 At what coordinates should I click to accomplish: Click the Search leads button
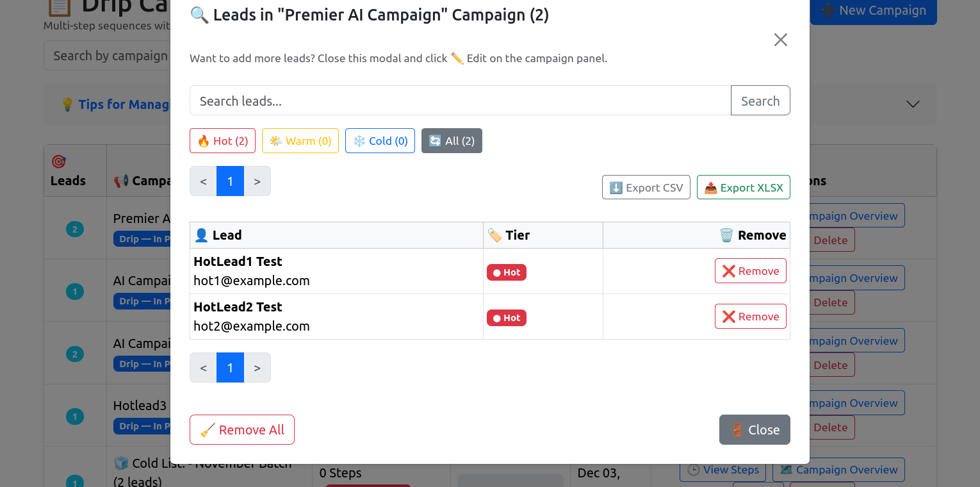[x=760, y=101]
